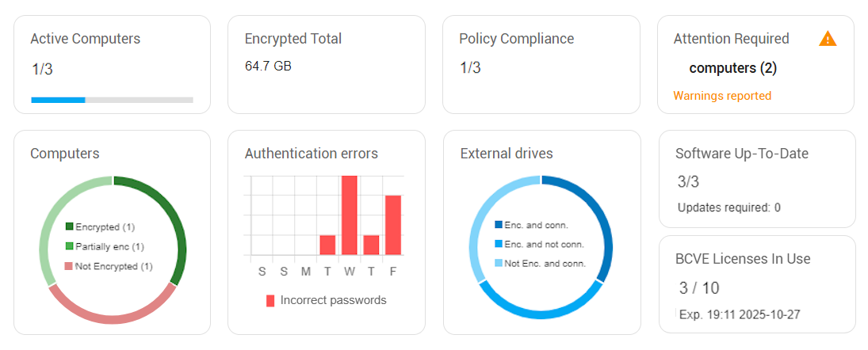Open the Encrypted Total card

(x=327, y=65)
